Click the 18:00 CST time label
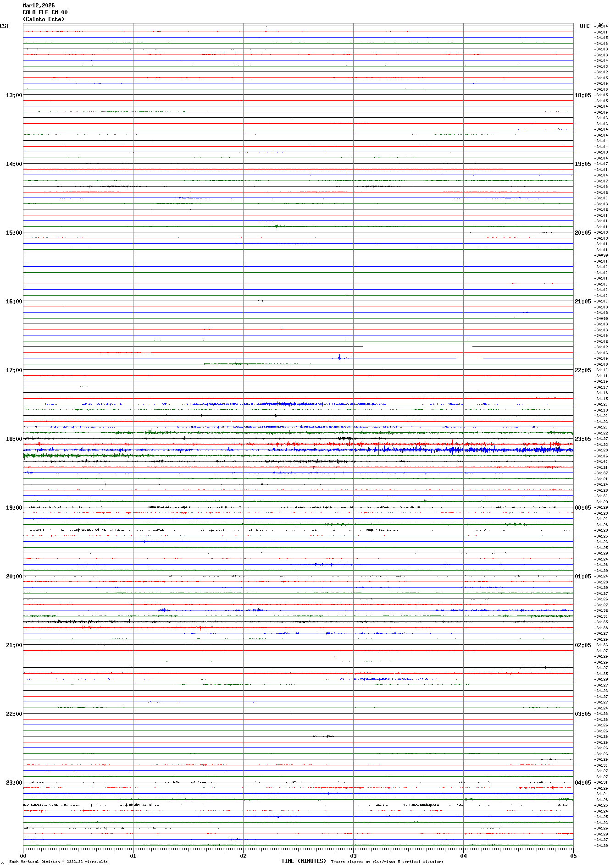 click(14, 439)
